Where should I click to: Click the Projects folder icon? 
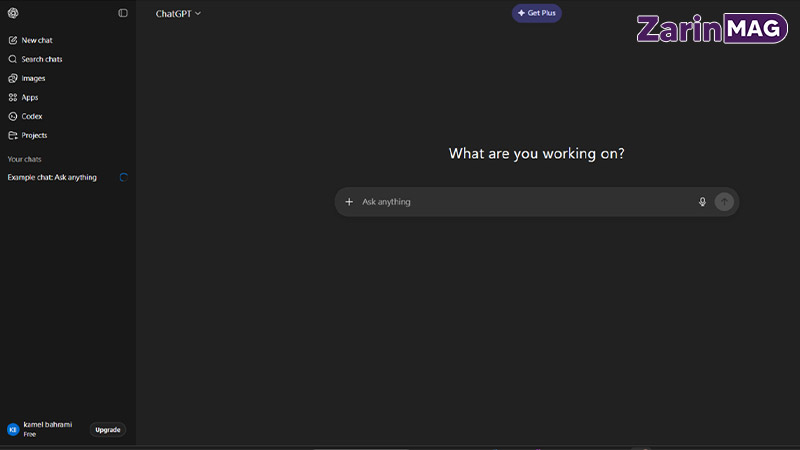tap(13, 135)
